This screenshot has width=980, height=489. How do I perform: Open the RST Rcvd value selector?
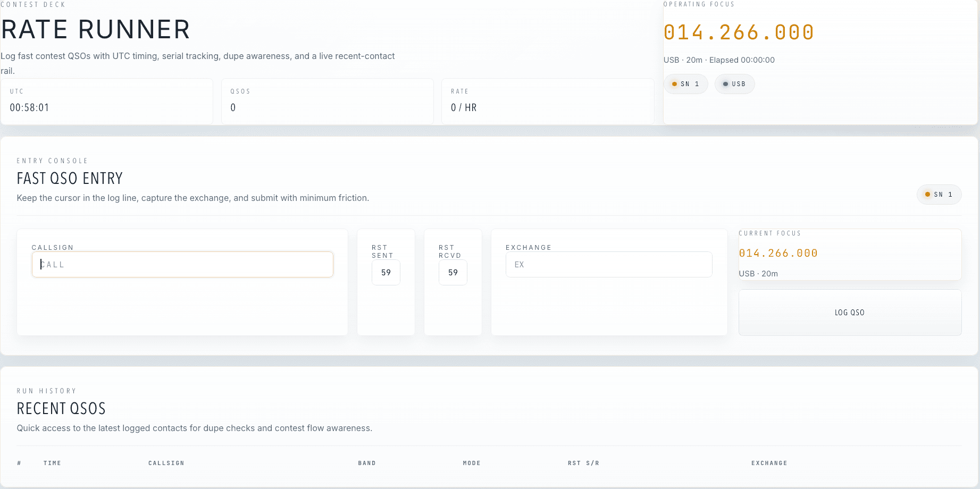[x=453, y=272]
